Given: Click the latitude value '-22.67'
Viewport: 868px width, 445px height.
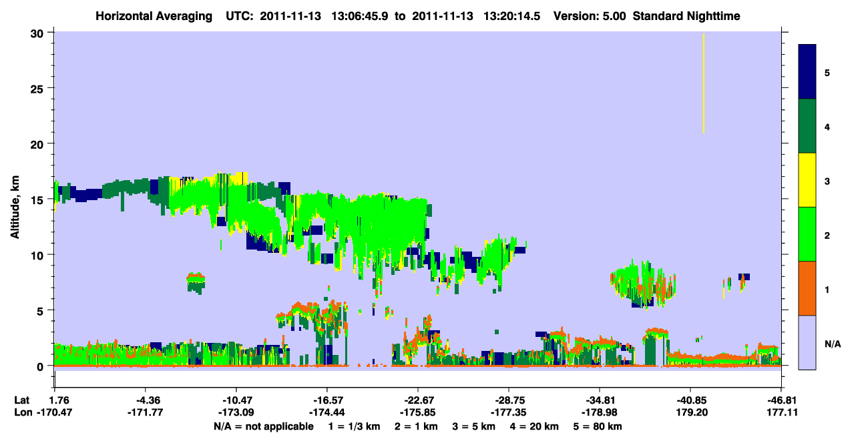Looking at the screenshot, I should click(x=418, y=400).
